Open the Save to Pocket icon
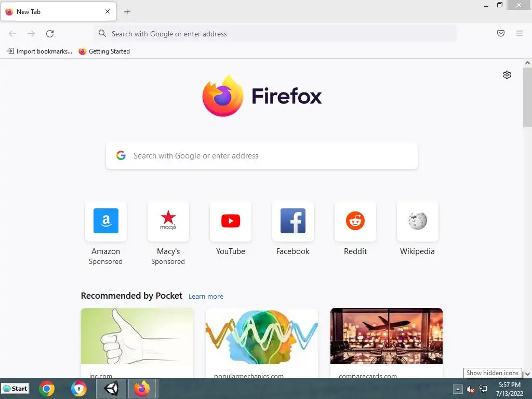This screenshot has height=399, width=532. pyautogui.click(x=500, y=33)
